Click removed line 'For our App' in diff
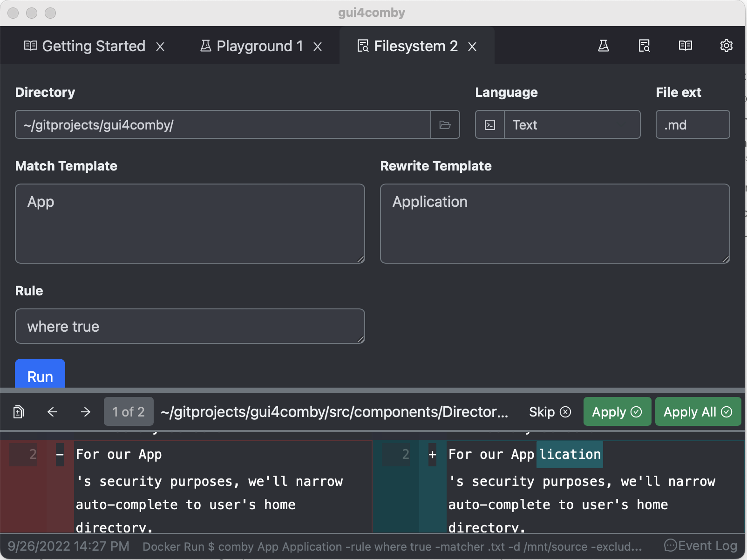 point(119,454)
